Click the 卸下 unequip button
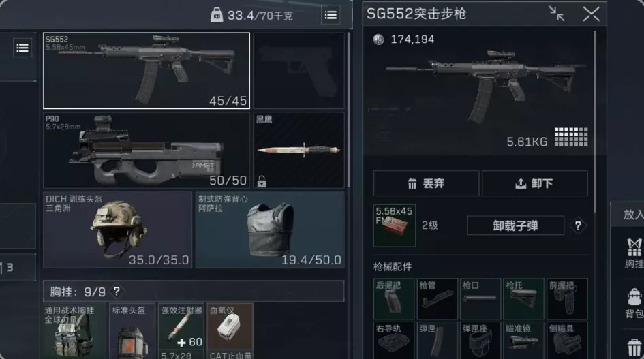Viewport: 644px width, 359px height. pyautogui.click(x=535, y=183)
